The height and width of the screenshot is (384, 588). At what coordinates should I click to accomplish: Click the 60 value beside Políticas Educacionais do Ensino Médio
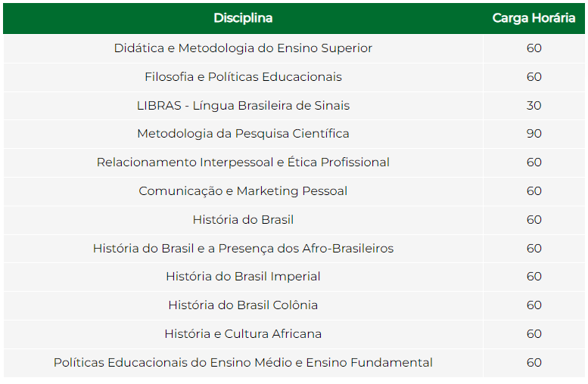(x=534, y=363)
